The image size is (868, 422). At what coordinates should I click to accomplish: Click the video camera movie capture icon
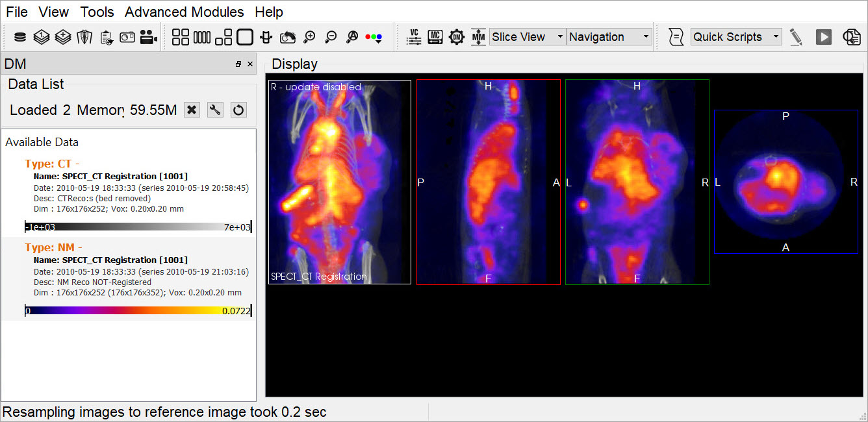pyautogui.click(x=149, y=37)
